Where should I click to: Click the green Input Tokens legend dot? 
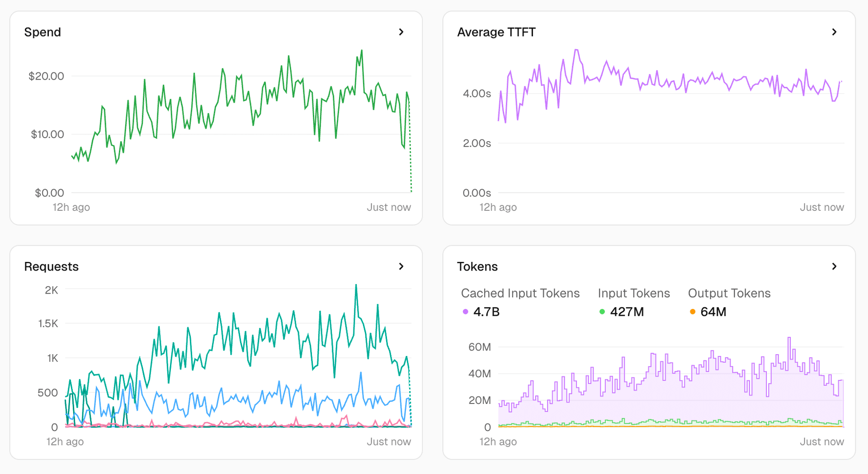tap(602, 312)
